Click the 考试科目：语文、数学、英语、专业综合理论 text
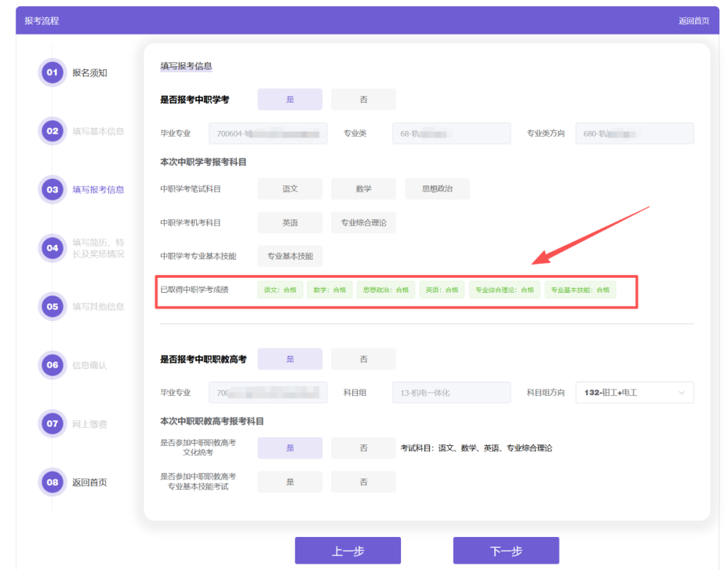Screen dimensions: 728x570 coord(477,448)
